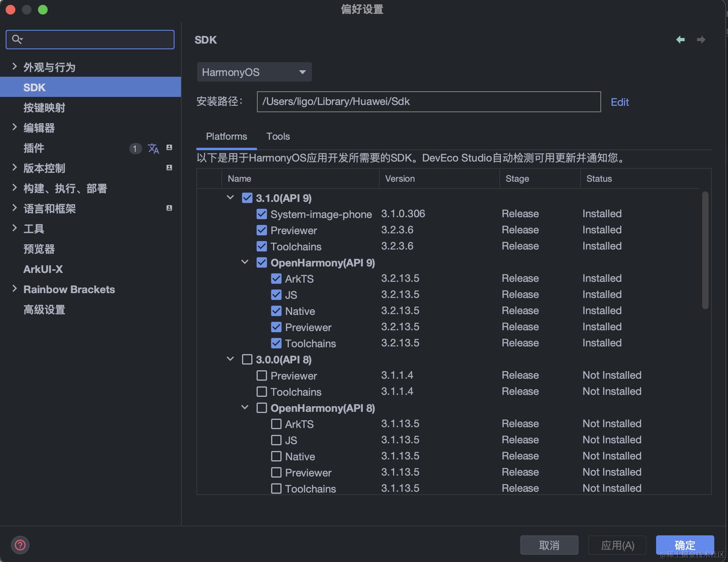Image resolution: width=728 pixels, height=562 pixels.
Task: Expand the Rainbow Brackets section
Action: [x=15, y=289]
